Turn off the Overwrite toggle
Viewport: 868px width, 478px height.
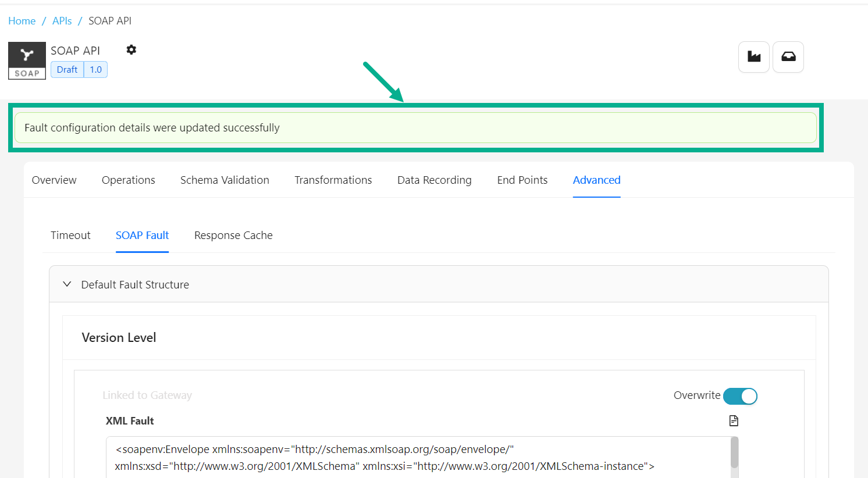pyautogui.click(x=740, y=396)
